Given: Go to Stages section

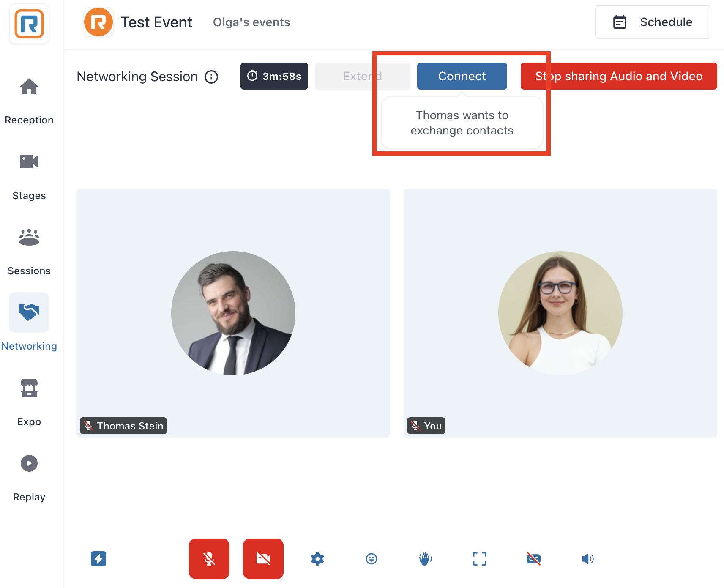Looking at the screenshot, I should pos(29,177).
